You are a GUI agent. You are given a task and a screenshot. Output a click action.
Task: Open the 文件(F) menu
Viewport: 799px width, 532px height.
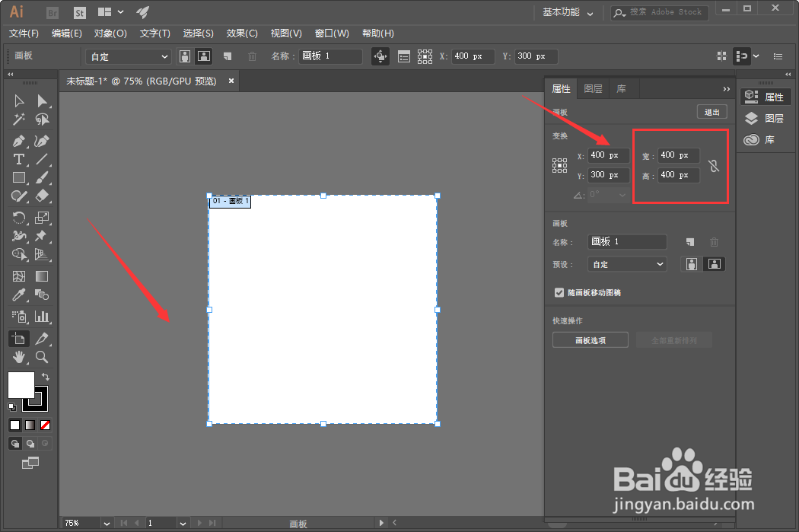click(x=24, y=33)
